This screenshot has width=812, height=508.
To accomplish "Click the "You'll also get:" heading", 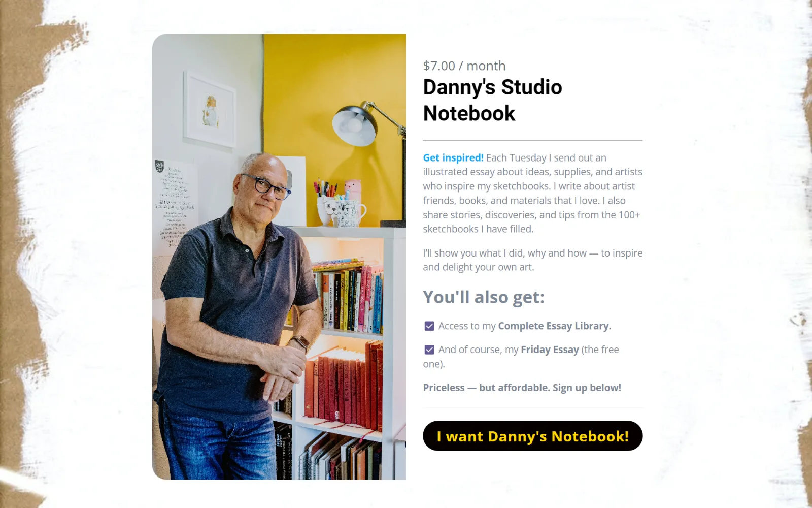I will pos(484,297).
